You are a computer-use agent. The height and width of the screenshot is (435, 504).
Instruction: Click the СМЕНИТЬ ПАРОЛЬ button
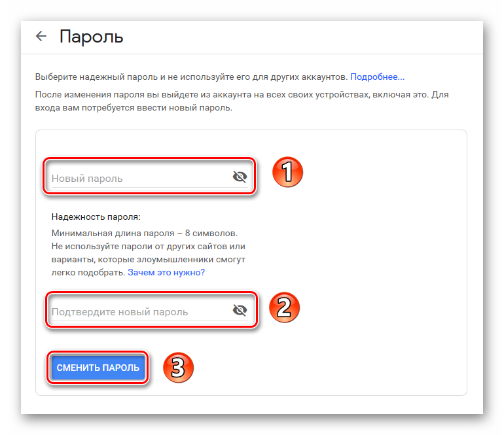point(98,368)
